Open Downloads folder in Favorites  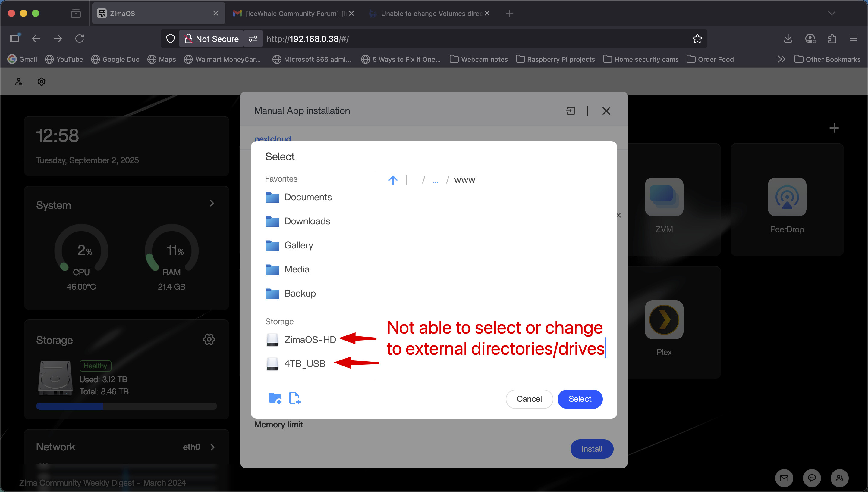tap(307, 221)
